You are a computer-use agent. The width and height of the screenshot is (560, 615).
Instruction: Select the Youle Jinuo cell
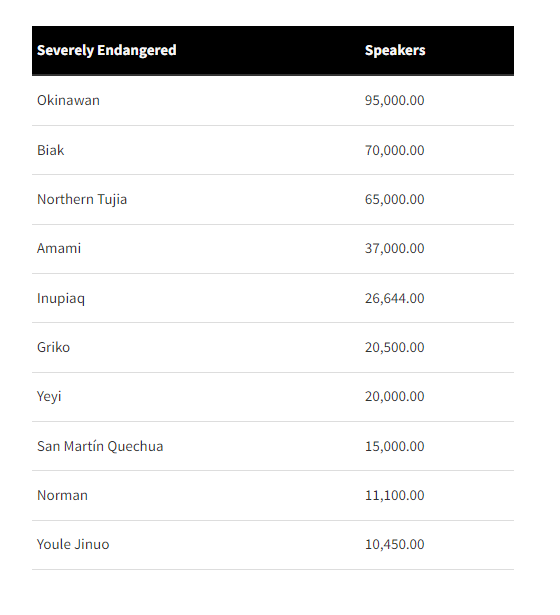[x=73, y=544]
